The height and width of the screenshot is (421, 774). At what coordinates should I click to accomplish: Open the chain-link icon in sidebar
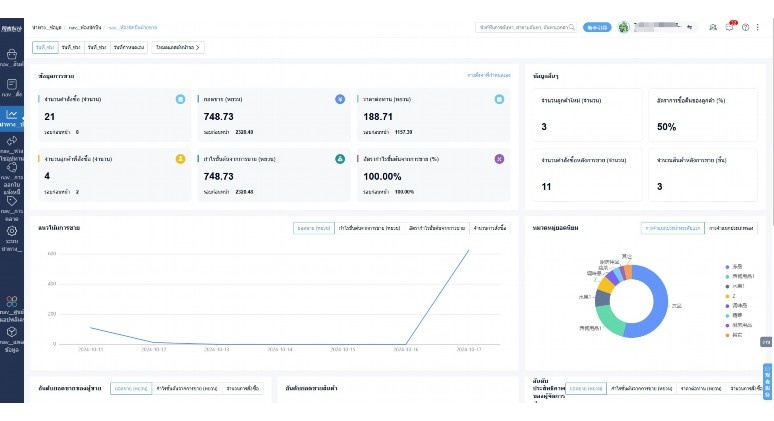(x=12, y=141)
